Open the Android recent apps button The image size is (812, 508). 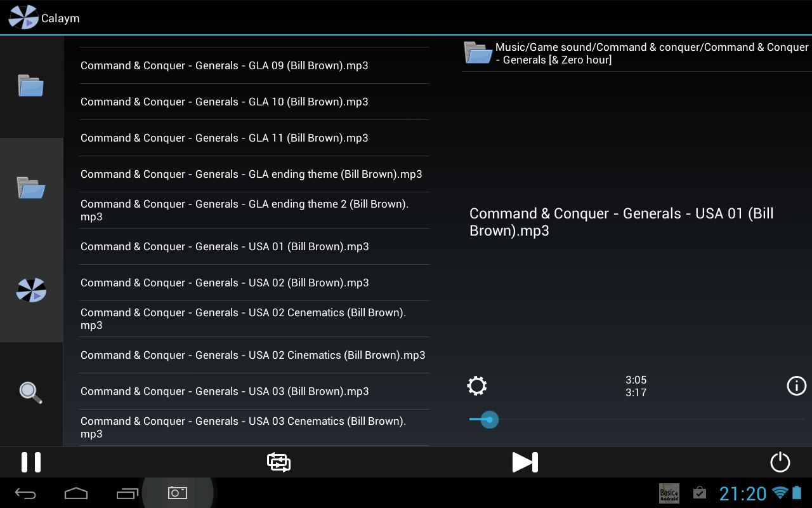[127, 493]
